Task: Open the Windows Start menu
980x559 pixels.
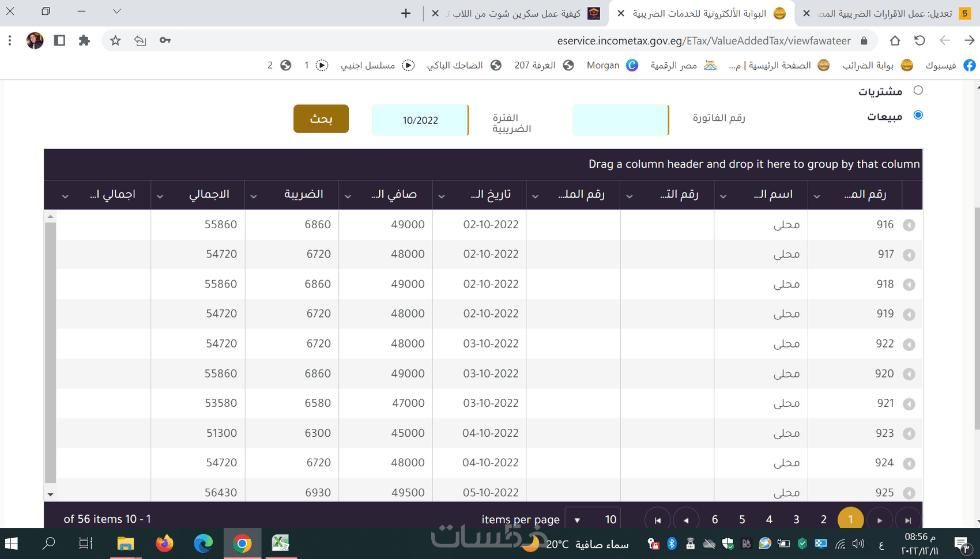Action: (x=11, y=543)
